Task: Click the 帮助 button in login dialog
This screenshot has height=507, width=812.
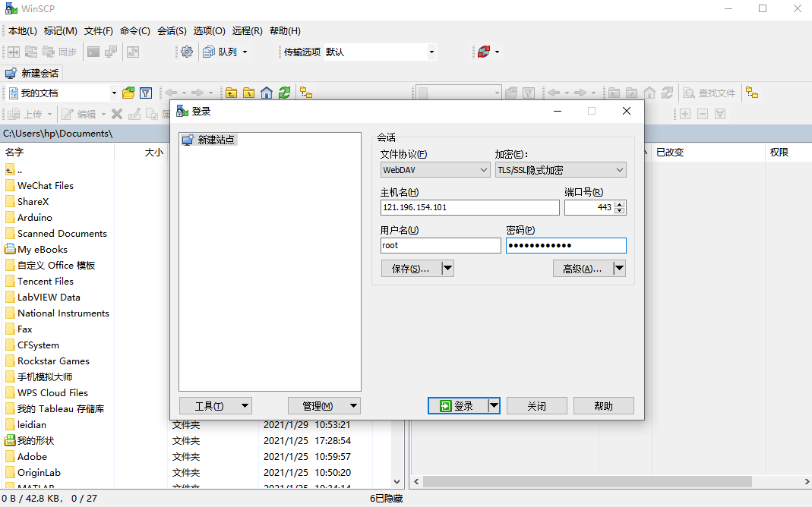Action: click(603, 405)
